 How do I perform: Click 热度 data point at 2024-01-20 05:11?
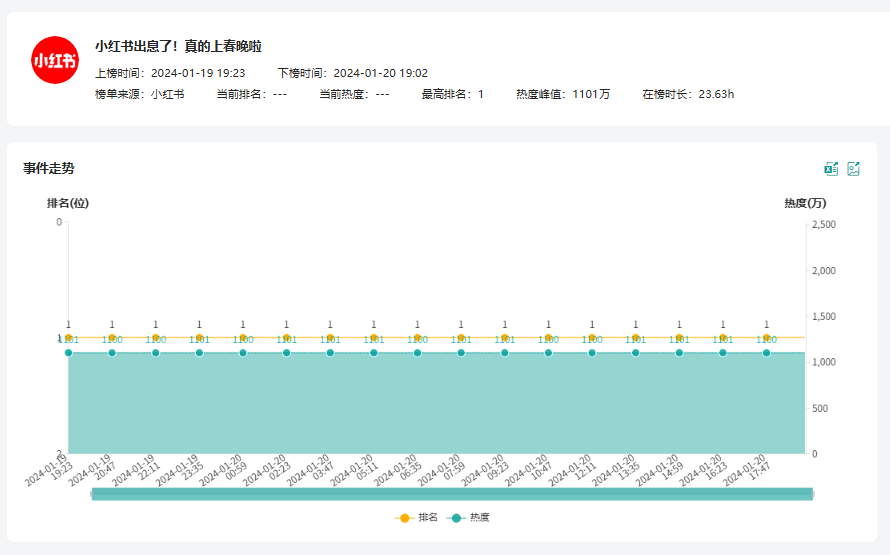click(373, 353)
